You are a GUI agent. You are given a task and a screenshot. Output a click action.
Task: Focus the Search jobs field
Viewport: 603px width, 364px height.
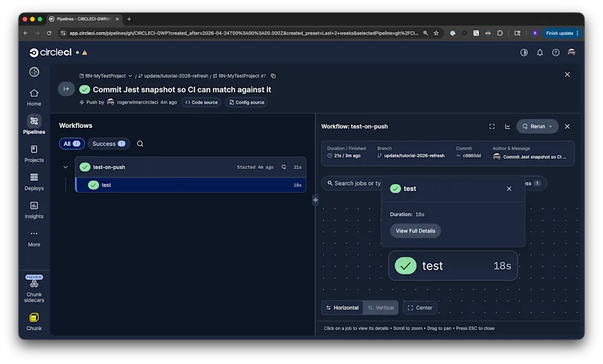[x=353, y=183]
